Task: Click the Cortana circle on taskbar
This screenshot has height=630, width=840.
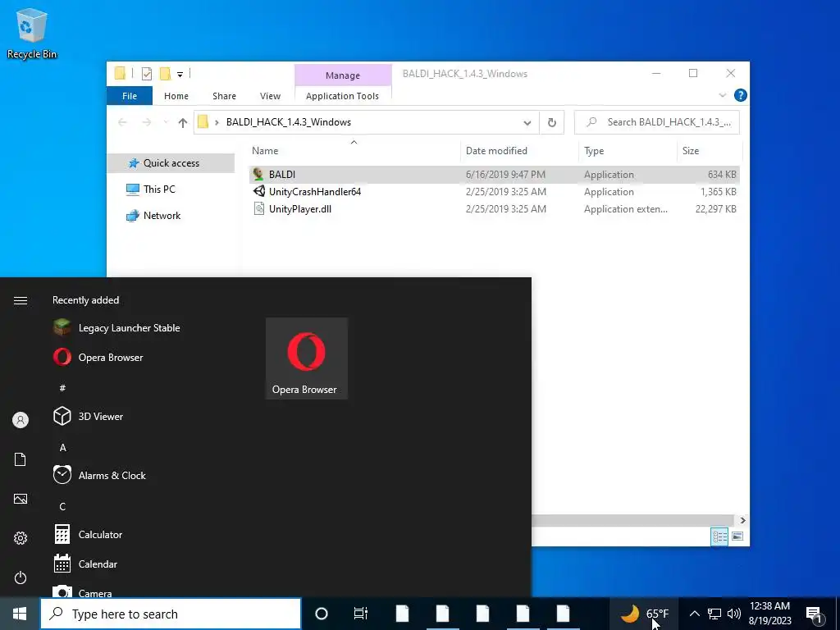Action: 322,614
